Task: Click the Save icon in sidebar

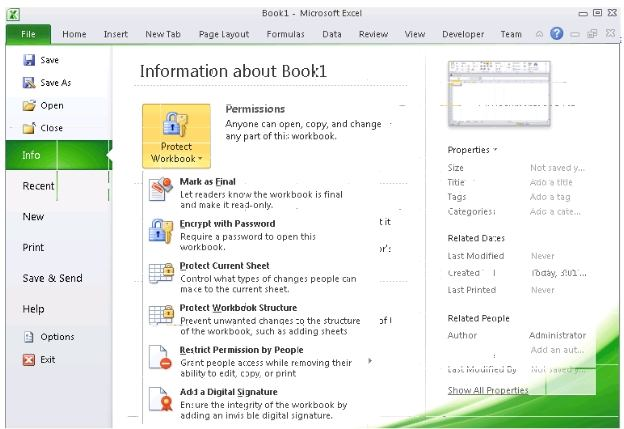Action: (x=29, y=62)
